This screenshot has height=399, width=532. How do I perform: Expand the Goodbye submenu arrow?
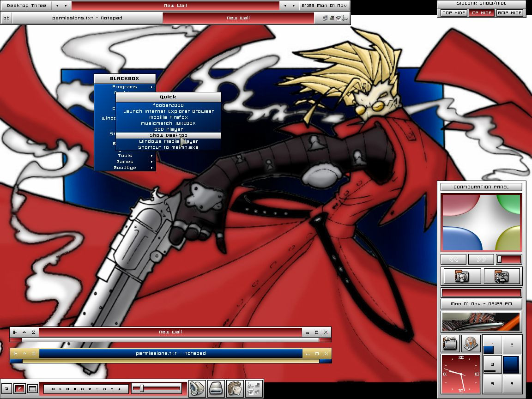pyautogui.click(x=151, y=168)
